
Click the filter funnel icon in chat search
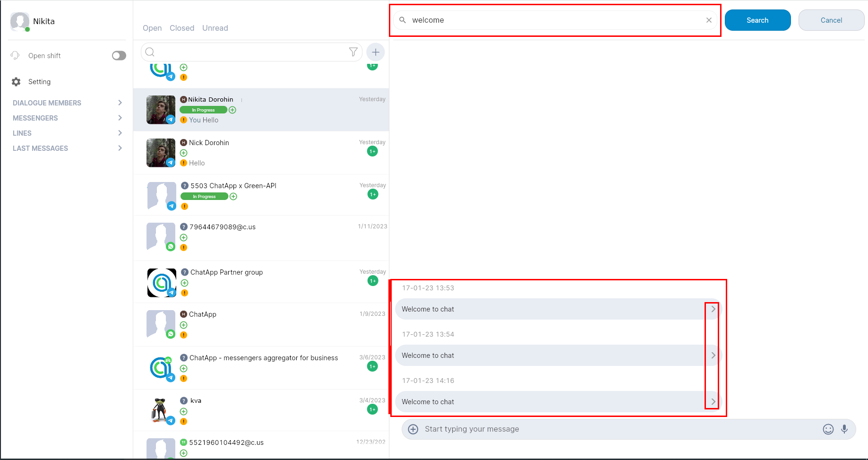pyautogui.click(x=353, y=52)
